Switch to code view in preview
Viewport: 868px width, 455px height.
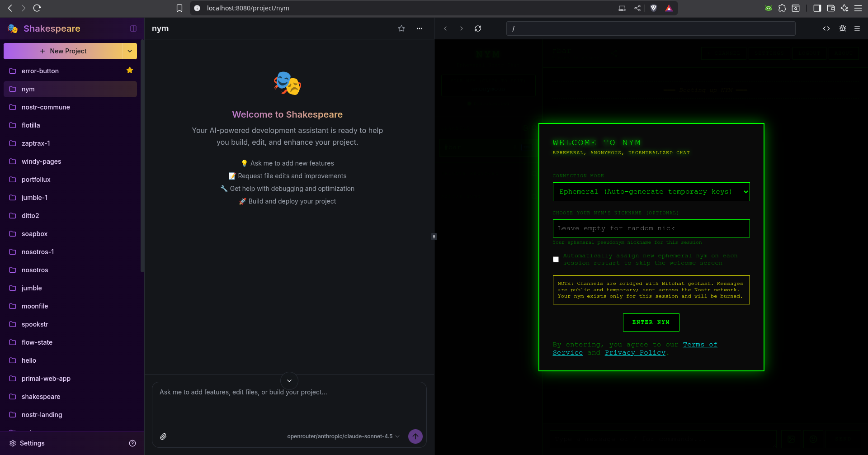[x=826, y=28]
